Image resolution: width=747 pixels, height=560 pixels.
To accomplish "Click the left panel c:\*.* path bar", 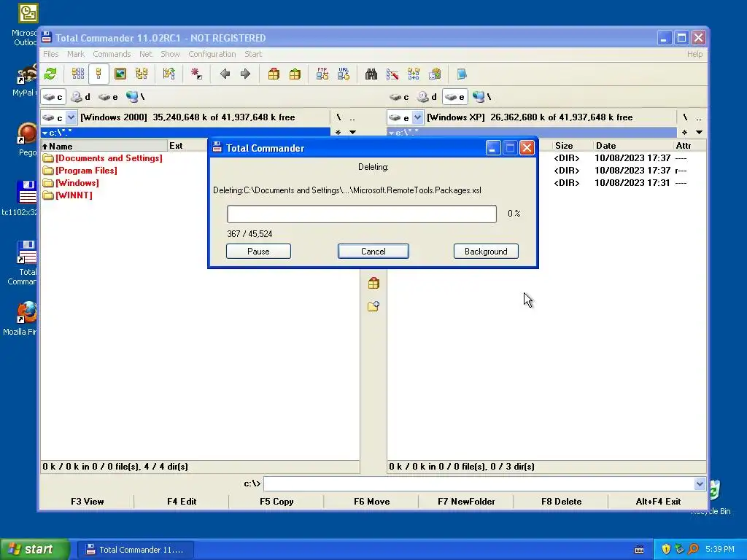I will 185,133.
